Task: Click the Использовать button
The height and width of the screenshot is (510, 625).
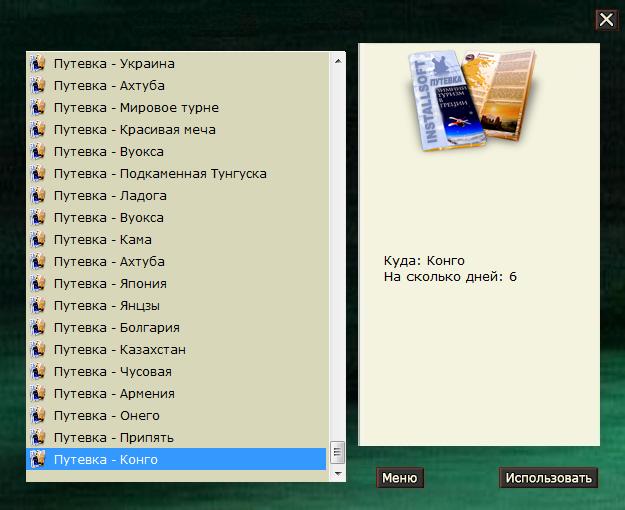Action: coord(548,478)
